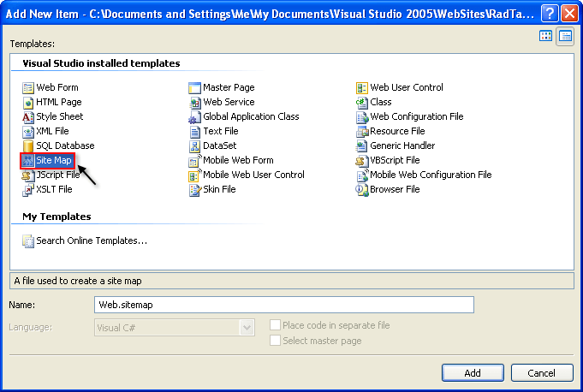Choose the Generic Handler template icon
Image resolution: width=583 pixels, height=392 pixels.
pos(362,146)
